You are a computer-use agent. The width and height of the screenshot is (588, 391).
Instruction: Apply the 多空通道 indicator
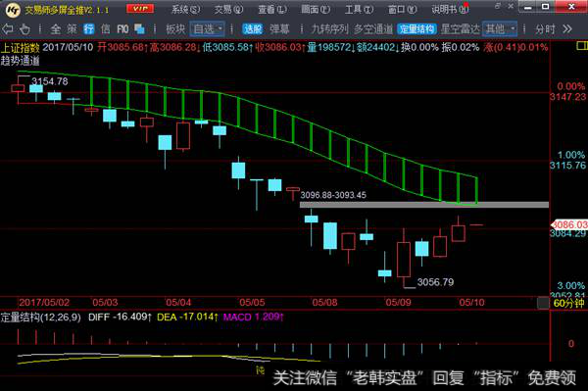tap(373, 28)
